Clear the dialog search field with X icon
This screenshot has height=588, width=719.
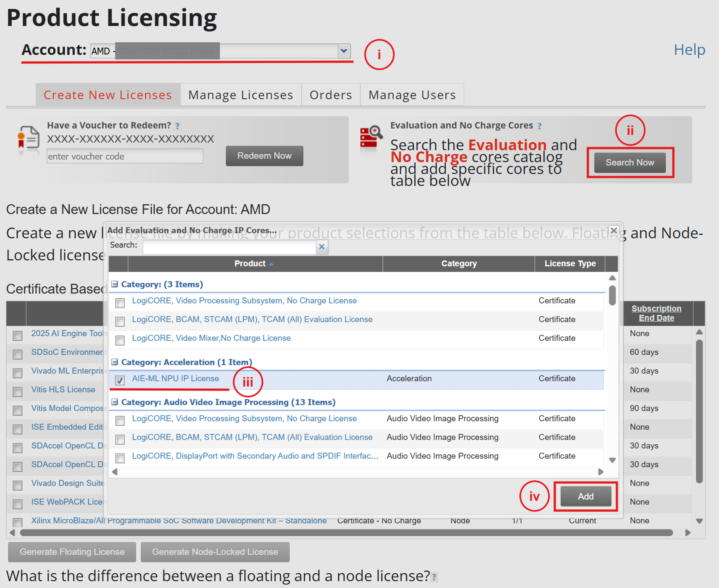point(321,247)
